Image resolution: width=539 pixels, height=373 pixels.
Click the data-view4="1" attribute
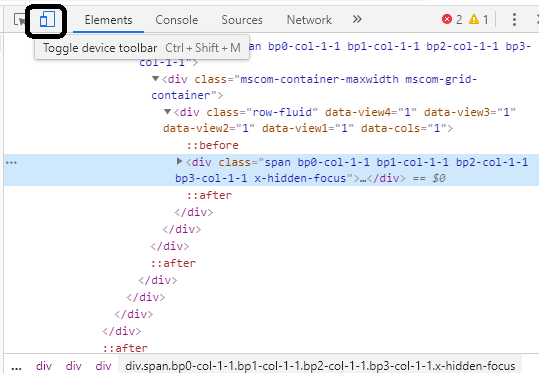click(x=371, y=112)
